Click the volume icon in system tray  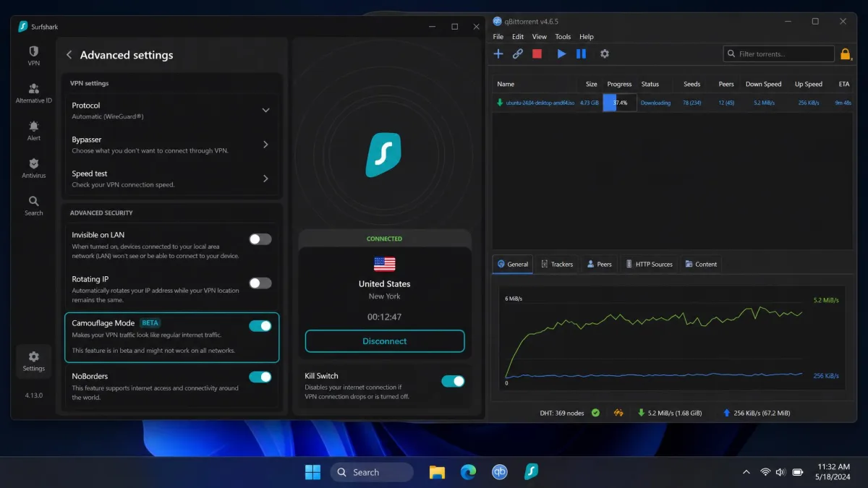(x=780, y=472)
